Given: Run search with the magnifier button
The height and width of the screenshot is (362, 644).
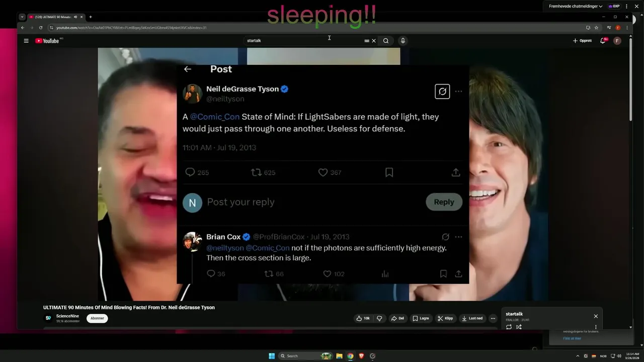Looking at the screenshot, I should (386, 41).
